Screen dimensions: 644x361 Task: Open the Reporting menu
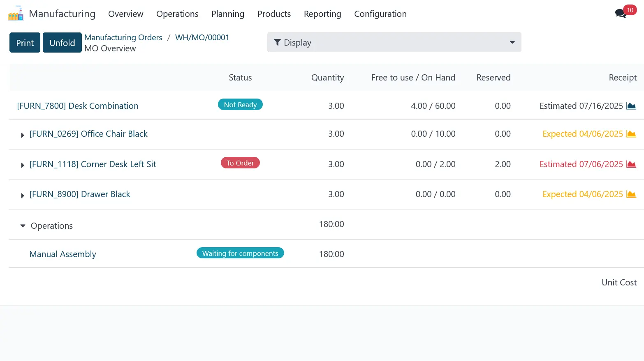coord(322,14)
